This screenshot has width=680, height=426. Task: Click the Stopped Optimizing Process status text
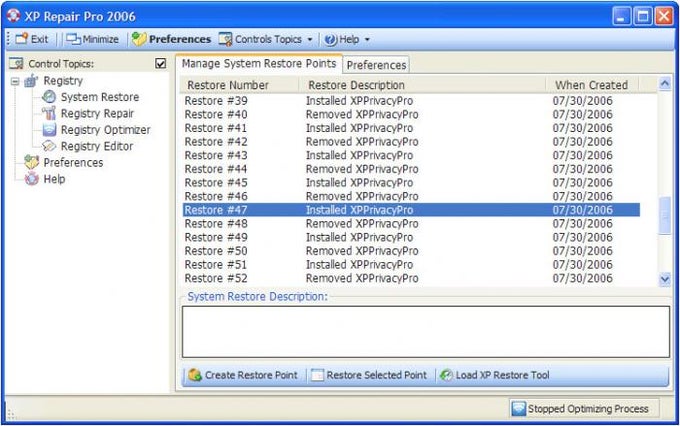click(x=588, y=409)
